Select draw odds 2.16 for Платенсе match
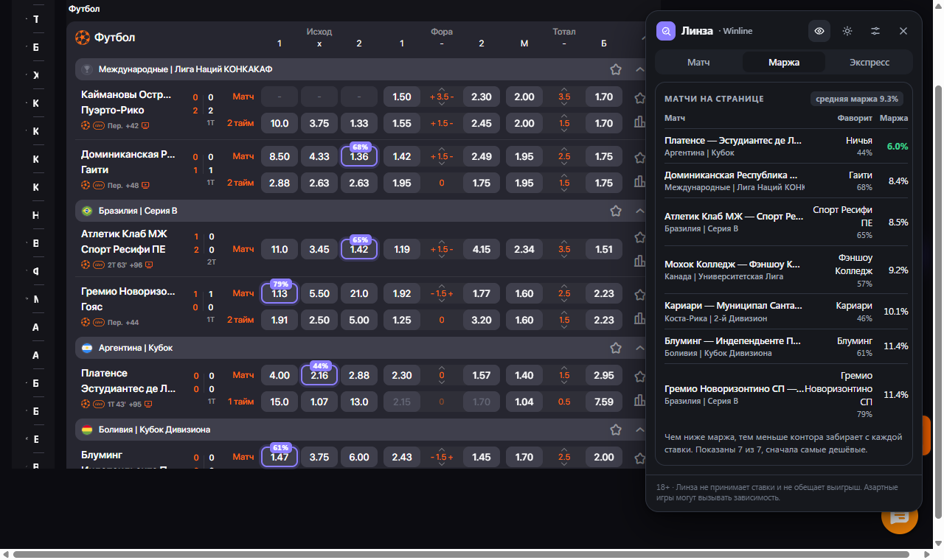 pos(319,376)
